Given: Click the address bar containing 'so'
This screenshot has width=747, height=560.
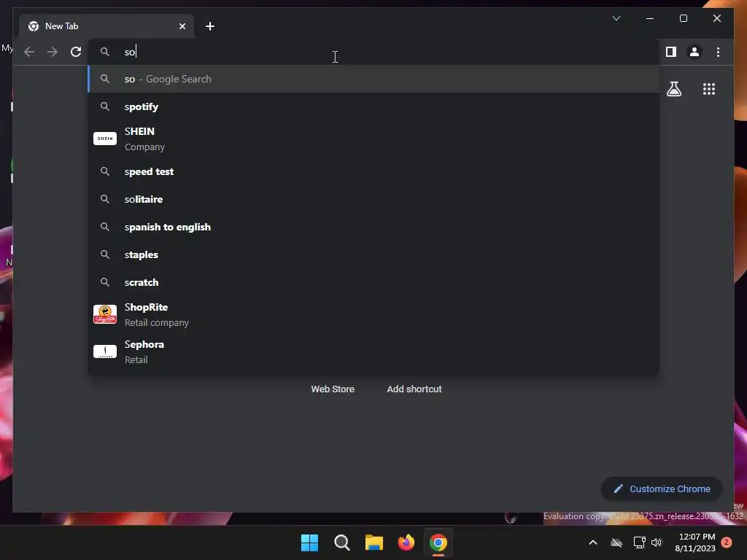Looking at the screenshot, I should click(374, 52).
